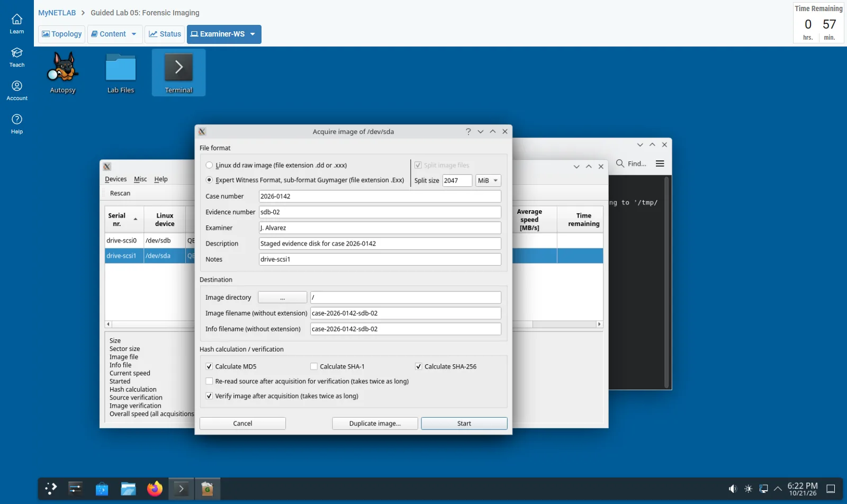Image resolution: width=847 pixels, height=504 pixels.
Task: Open the Help menu in Guymager
Action: [161, 179]
